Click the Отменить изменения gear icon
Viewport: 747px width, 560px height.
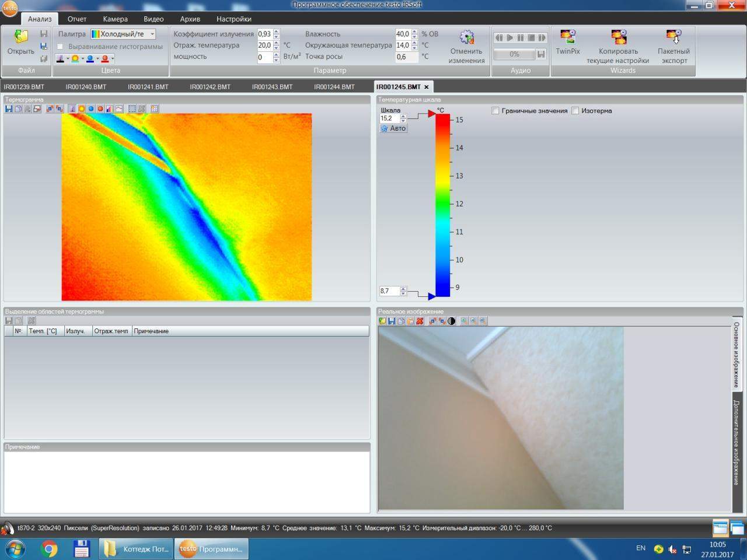click(466, 37)
